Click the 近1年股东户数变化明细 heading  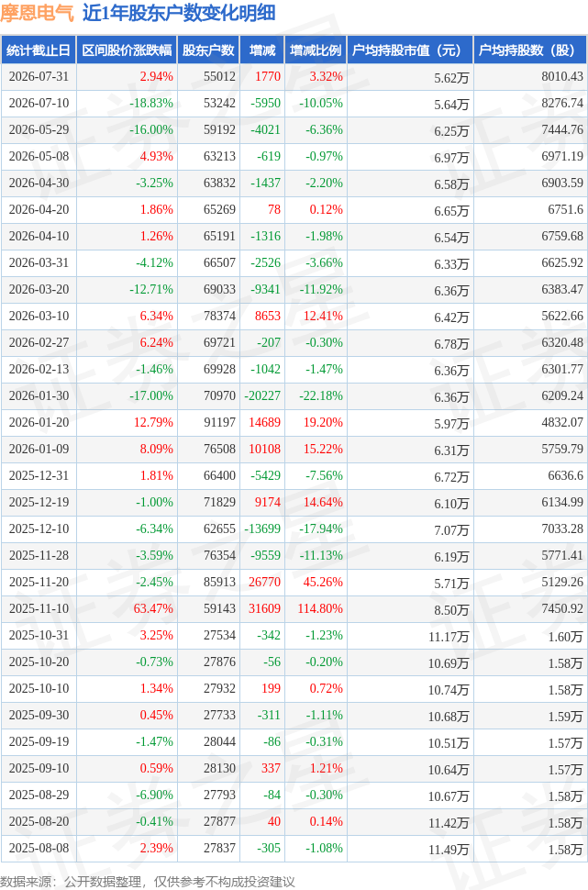pos(179,13)
